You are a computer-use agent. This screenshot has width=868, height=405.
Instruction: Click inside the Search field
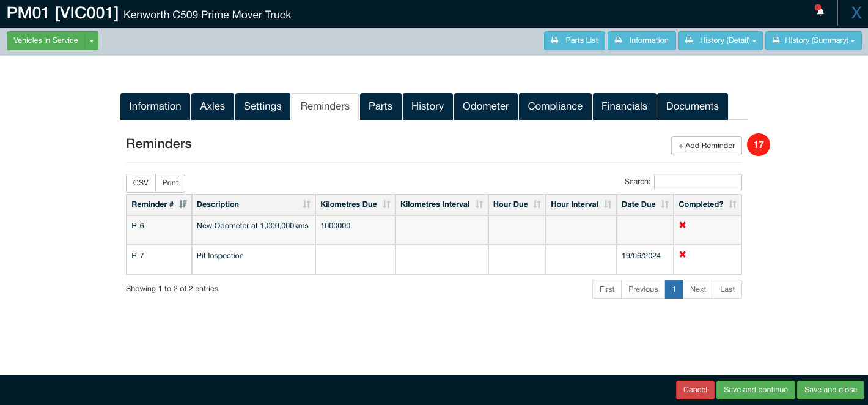[697, 182]
